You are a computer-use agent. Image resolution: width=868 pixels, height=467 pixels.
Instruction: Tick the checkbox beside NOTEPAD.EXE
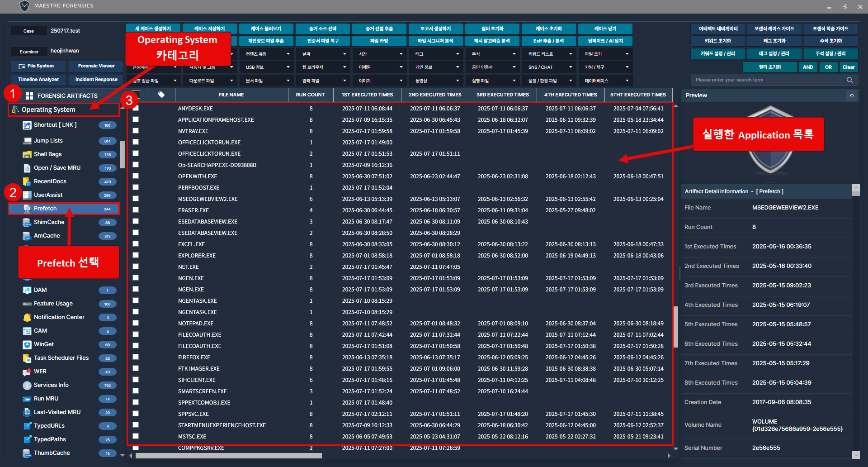[136, 323]
